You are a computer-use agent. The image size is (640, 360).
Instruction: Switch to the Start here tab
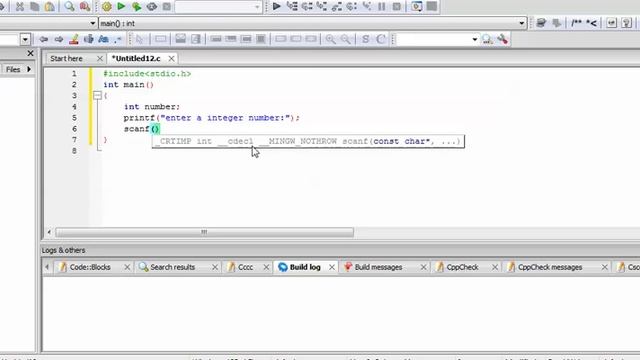coord(66,59)
